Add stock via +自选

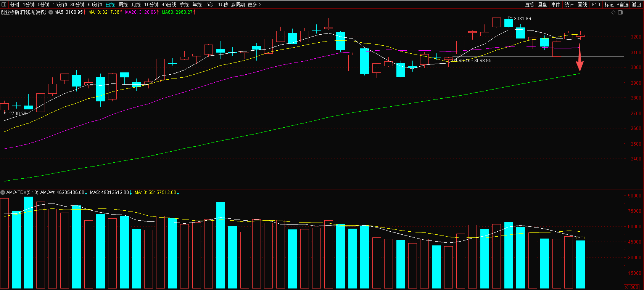[x=623, y=5]
